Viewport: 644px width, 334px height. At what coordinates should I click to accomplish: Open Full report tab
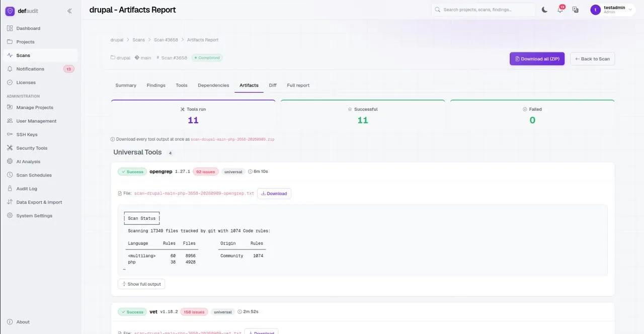[298, 86]
